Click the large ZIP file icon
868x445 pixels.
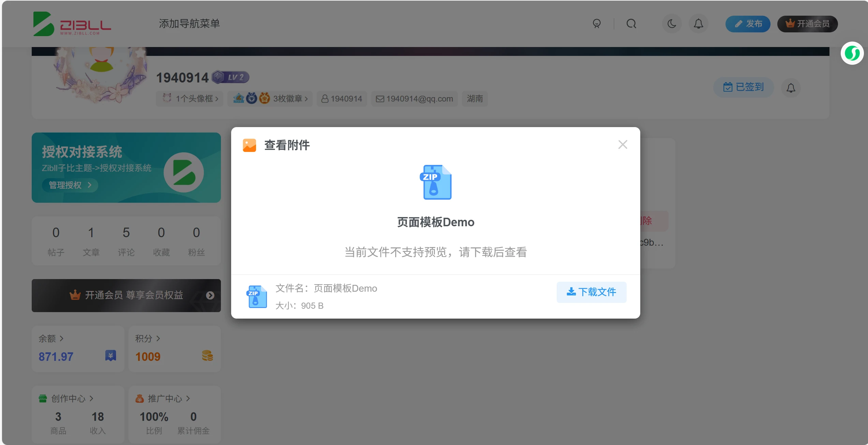[x=436, y=182]
